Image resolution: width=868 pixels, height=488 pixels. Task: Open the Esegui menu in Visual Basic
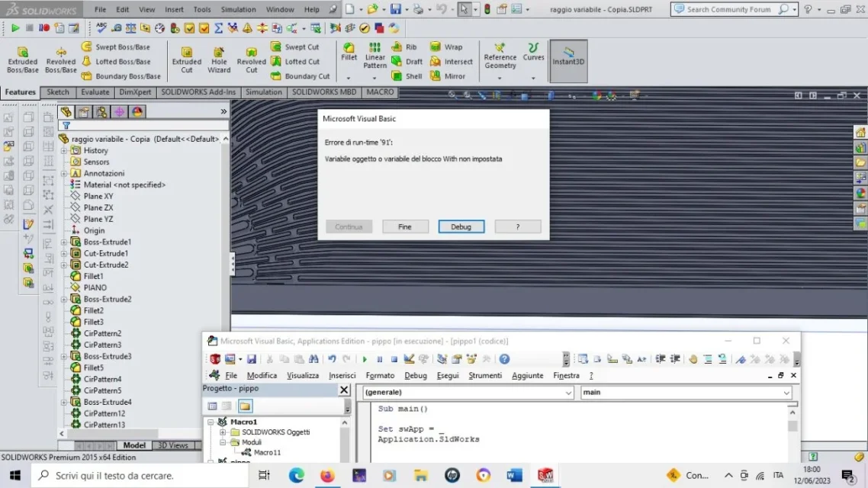click(x=447, y=375)
